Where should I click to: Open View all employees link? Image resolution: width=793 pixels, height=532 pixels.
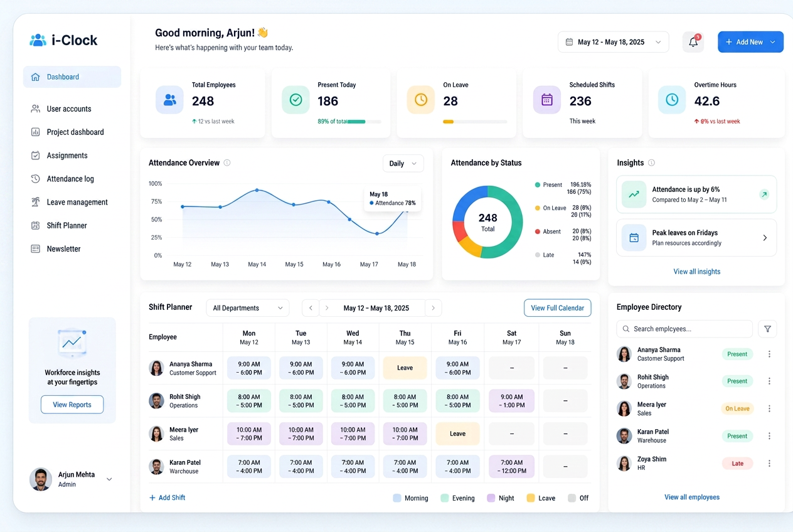click(692, 497)
